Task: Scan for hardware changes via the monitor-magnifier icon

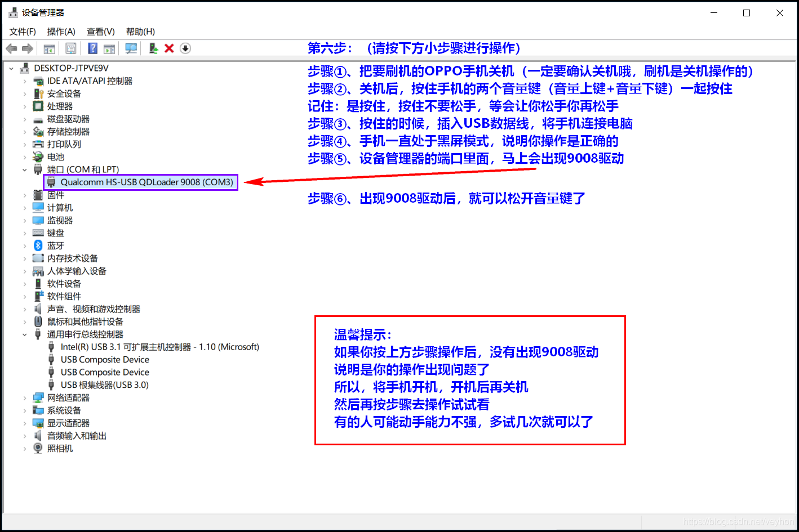Action: point(131,48)
